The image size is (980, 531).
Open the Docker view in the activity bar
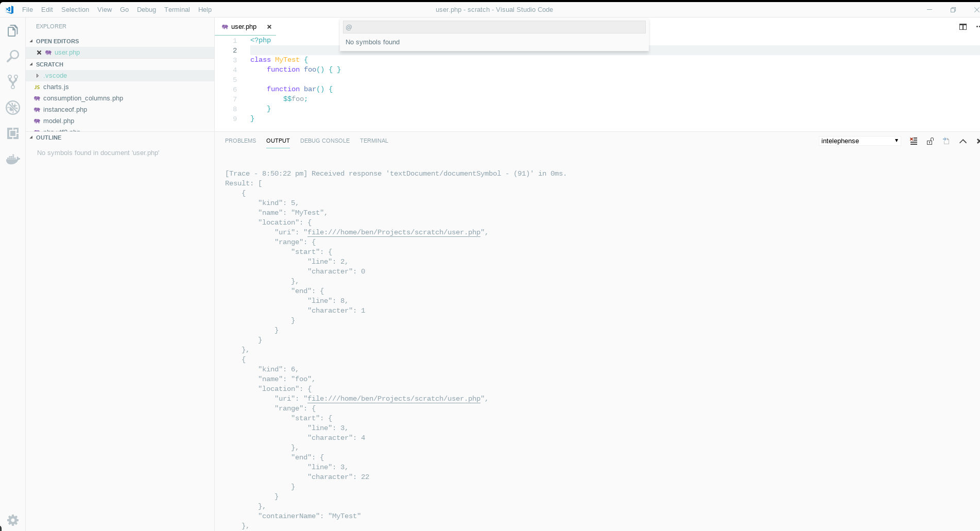point(13,159)
